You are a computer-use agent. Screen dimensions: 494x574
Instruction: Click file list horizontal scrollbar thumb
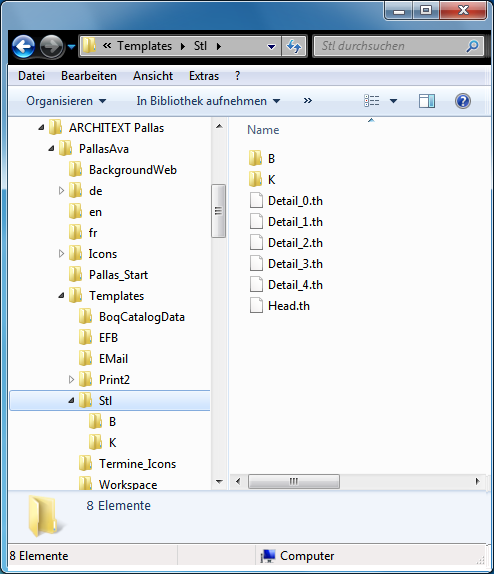[x=294, y=481]
